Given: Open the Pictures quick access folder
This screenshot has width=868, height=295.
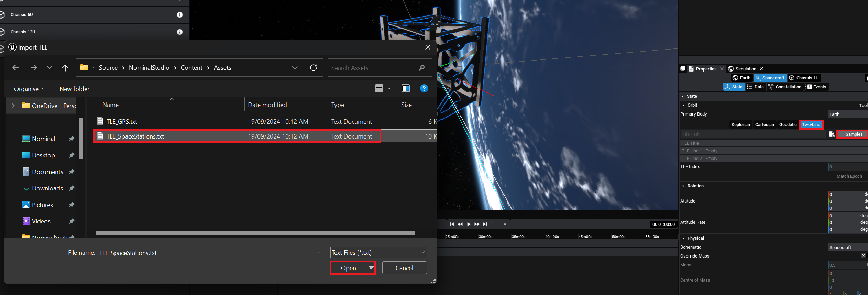Looking at the screenshot, I should (x=37, y=205).
